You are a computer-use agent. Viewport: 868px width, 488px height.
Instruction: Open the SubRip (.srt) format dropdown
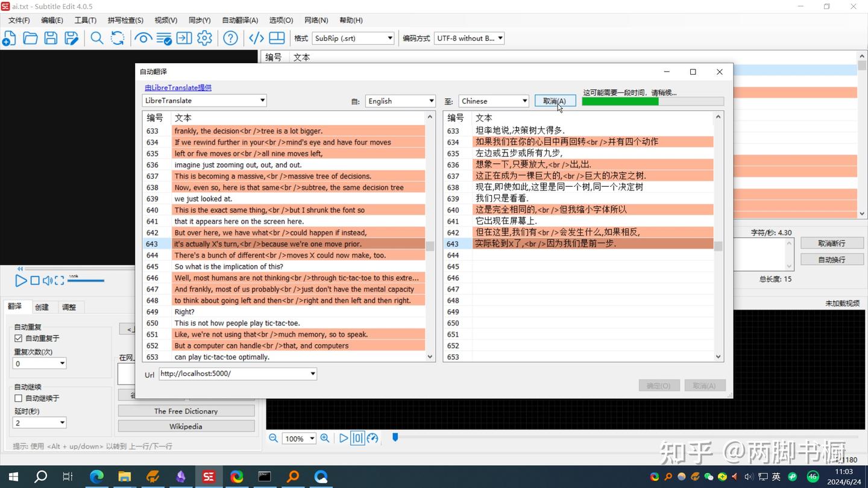(x=353, y=38)
